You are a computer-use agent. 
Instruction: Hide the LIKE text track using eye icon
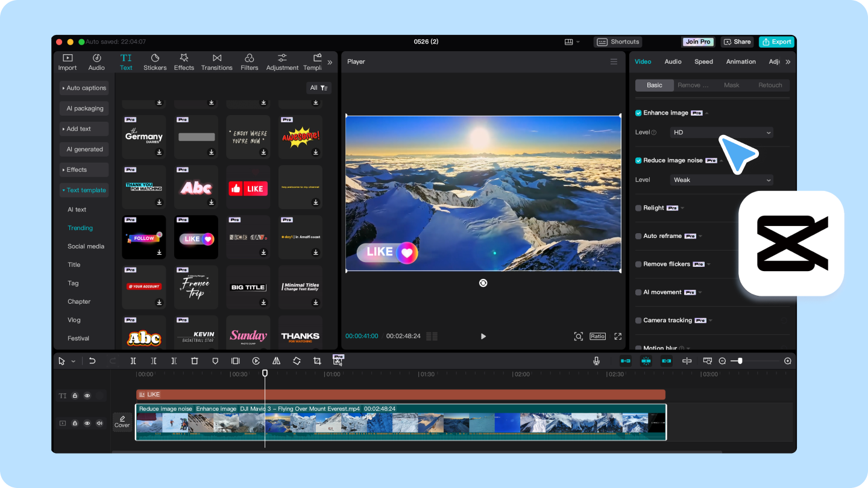tap(87, 396)
